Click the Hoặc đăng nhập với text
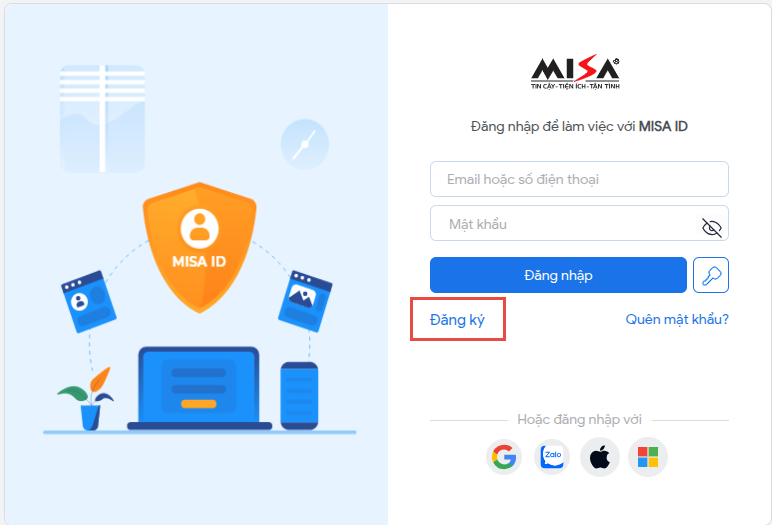This screenshot has width=772, height=525. [579, 420]
